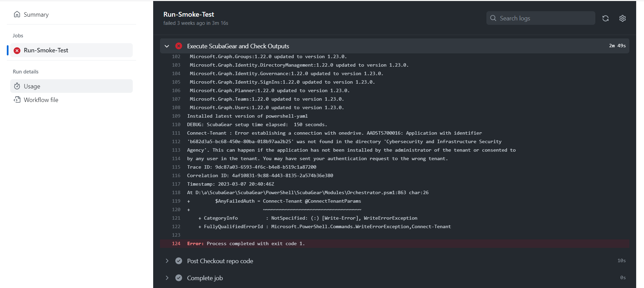Viewport: 644px width, 288px height.
Task: Click 'DEBUG: ScubaGear setup time elapsed' line
Action: click(257, 124)
